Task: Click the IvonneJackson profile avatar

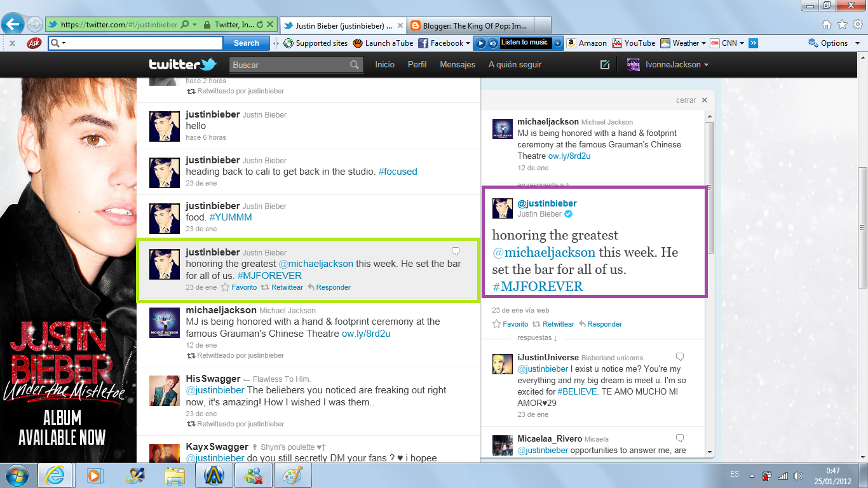Action: (633, 64)
